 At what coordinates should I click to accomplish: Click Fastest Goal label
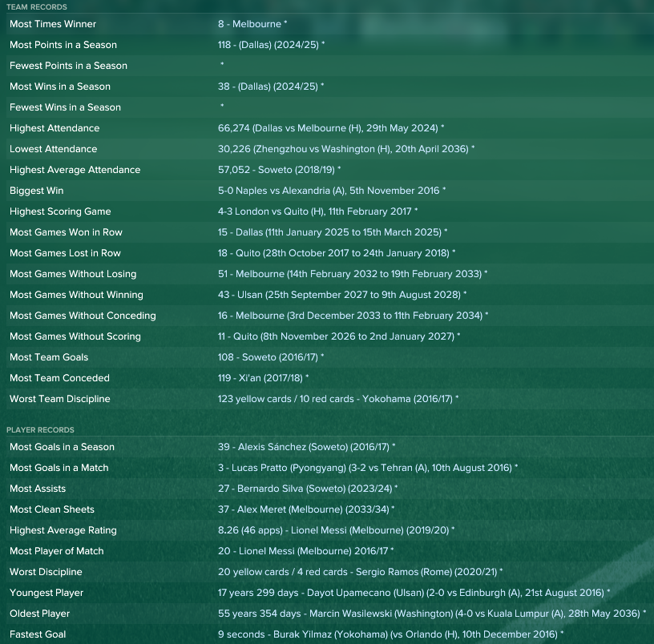pyautogui.click(x=38, y=634)
